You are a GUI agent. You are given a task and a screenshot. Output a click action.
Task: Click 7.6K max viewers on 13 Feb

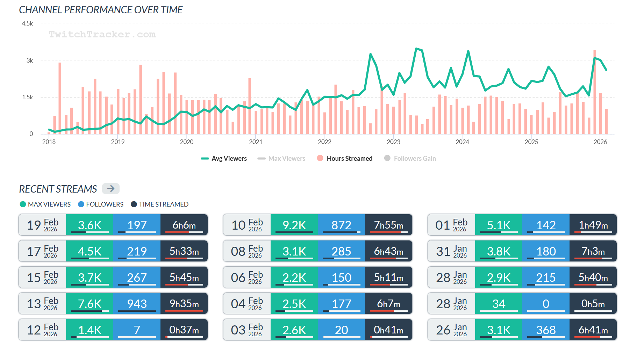pos(90,303)
